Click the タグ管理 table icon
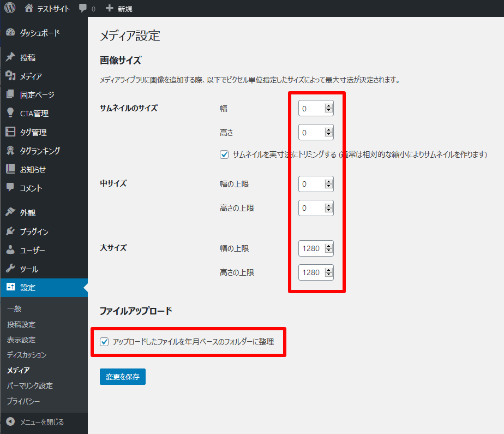Viewport: 504px width, 434px height. coord(10,131)
